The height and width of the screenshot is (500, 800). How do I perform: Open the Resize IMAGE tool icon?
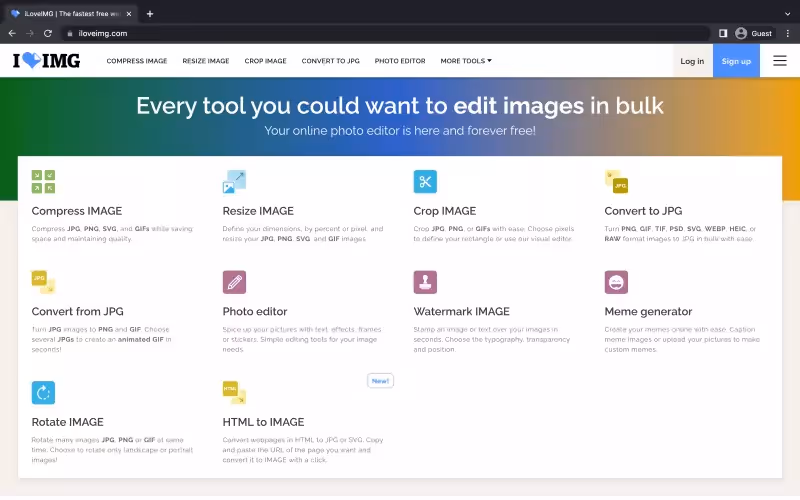click(x=234, y=182)
